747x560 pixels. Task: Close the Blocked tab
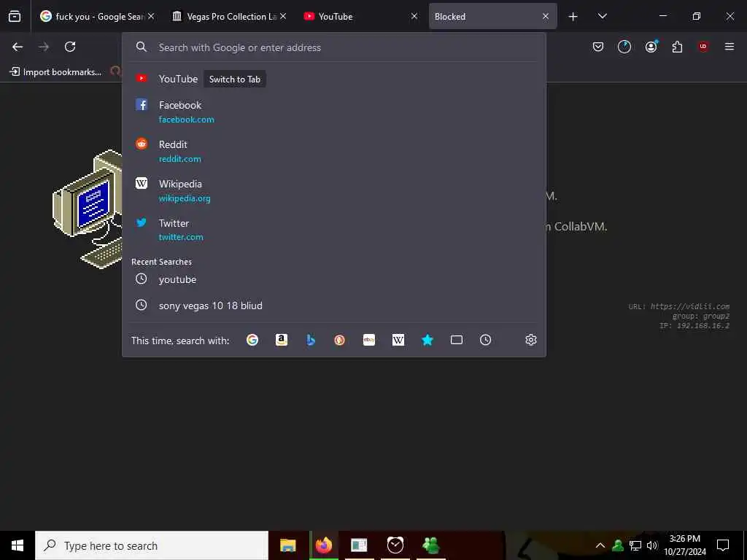tap(546, 17)
